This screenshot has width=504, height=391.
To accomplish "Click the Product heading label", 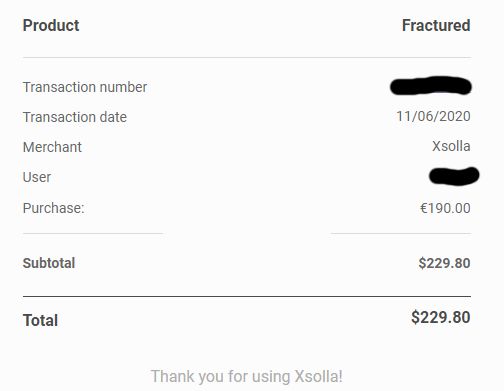I will [x=51, y=26].
